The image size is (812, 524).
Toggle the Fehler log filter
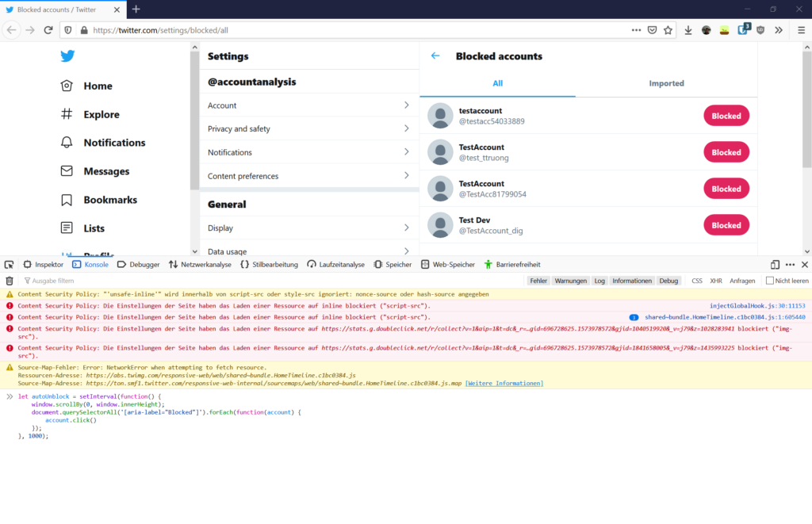click(538, 281)
